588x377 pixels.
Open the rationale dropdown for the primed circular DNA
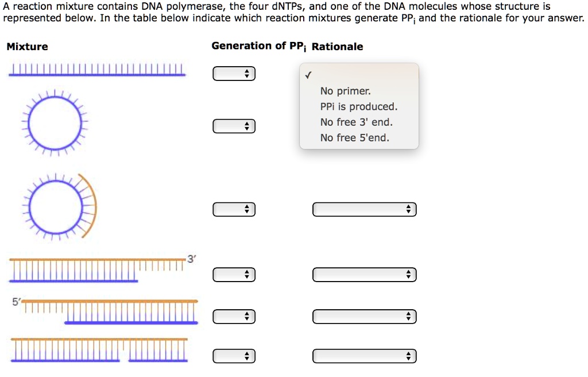[364, 209]
